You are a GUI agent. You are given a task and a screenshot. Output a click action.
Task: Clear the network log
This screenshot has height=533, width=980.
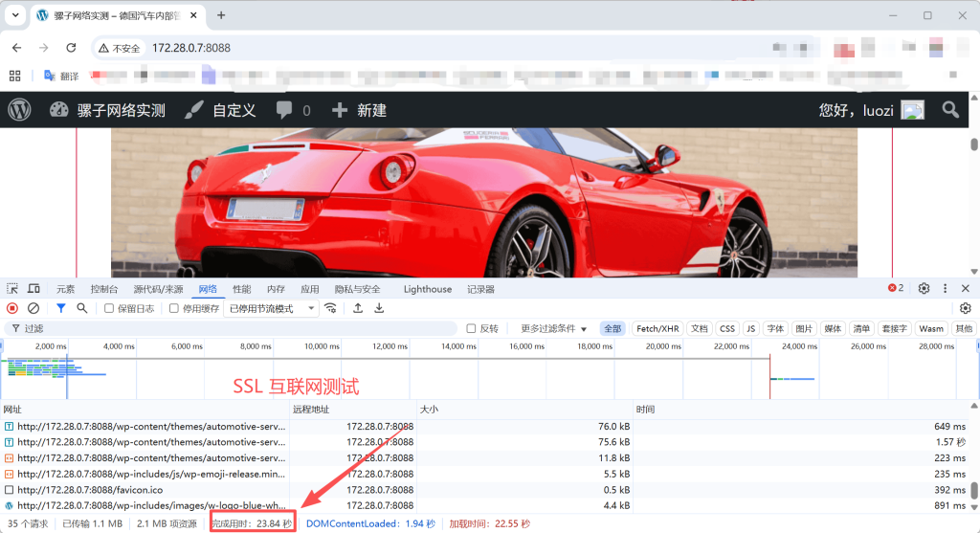(33, 308)
